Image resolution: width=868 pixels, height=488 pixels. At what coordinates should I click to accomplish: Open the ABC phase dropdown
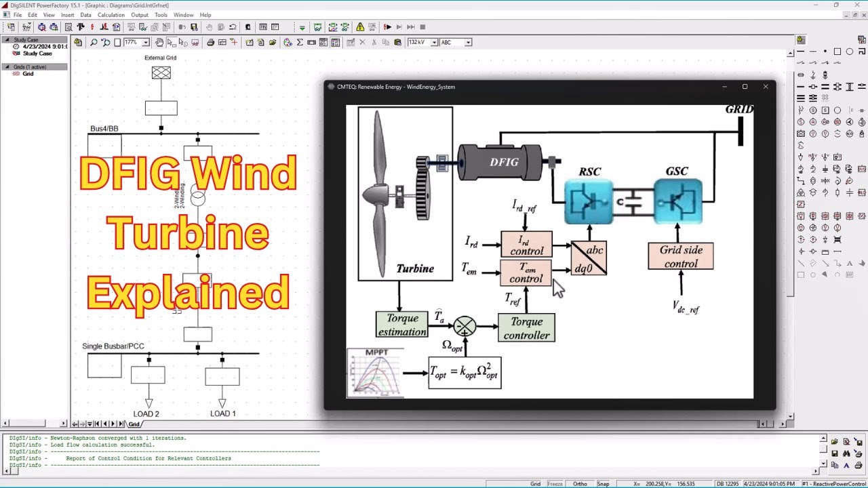468,42
